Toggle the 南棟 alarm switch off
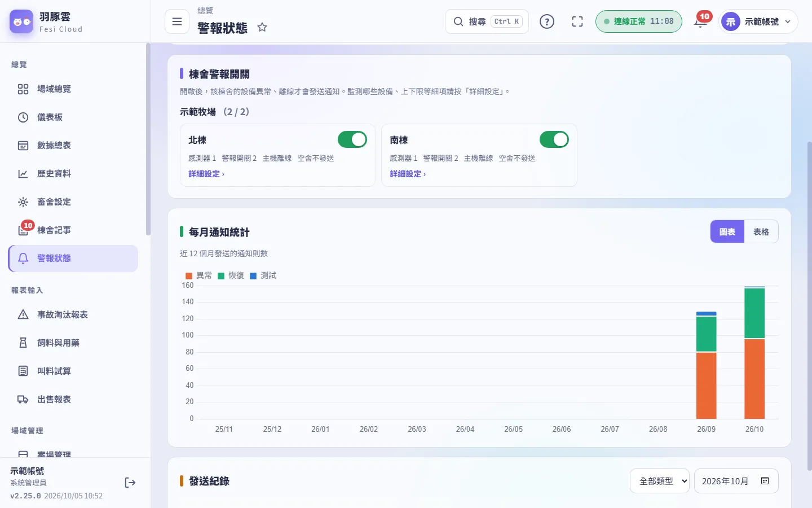Viewport: 812px width, 508px height. click(554, 139)
